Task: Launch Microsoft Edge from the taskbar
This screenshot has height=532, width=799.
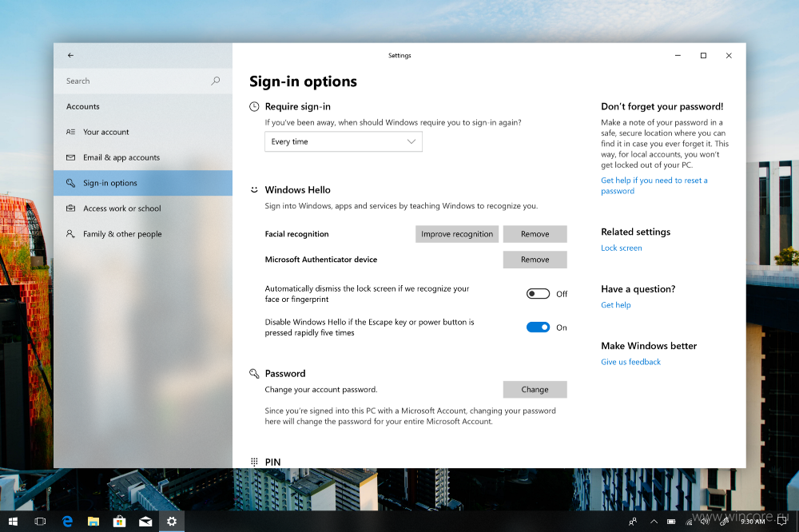Action: (67, 522)
